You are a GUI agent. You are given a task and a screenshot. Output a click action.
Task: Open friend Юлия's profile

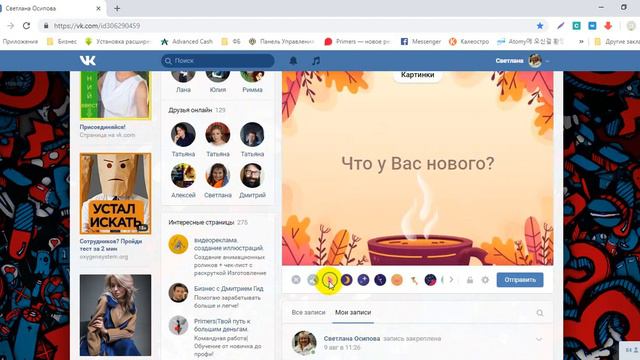[218, 89]
